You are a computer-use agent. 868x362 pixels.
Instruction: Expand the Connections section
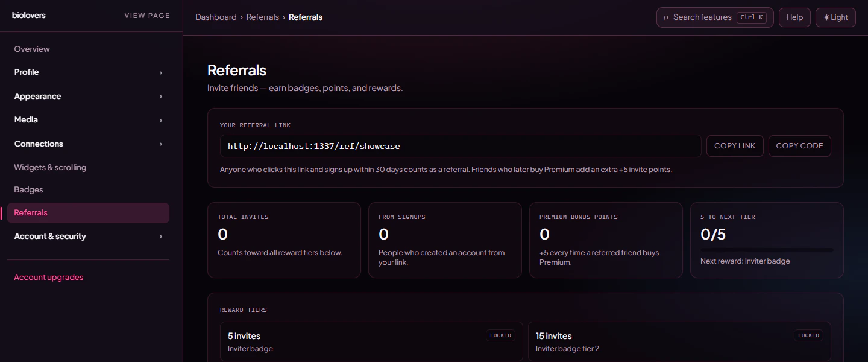pos(88,144)
